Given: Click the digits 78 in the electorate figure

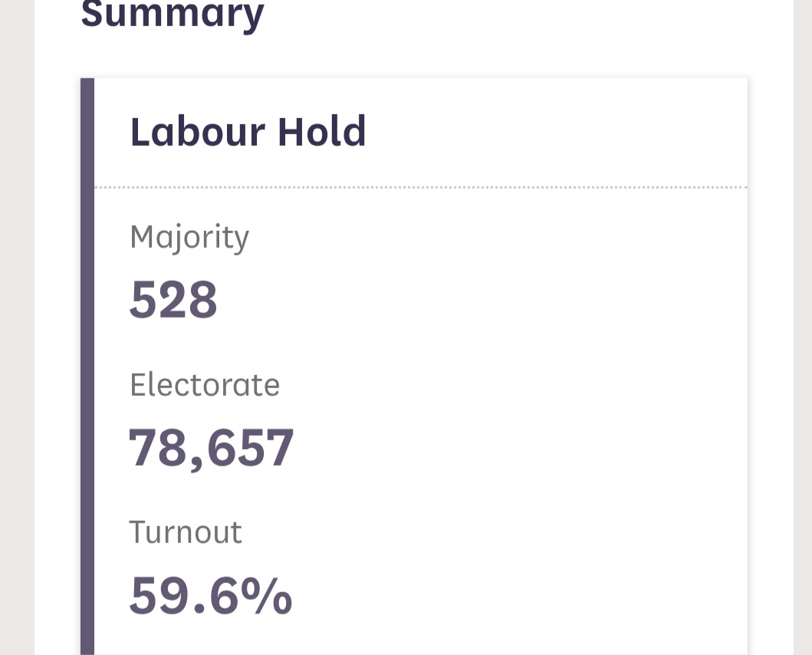Looking at the screenshot, I should pyautogui.click(x=156, y=448).
